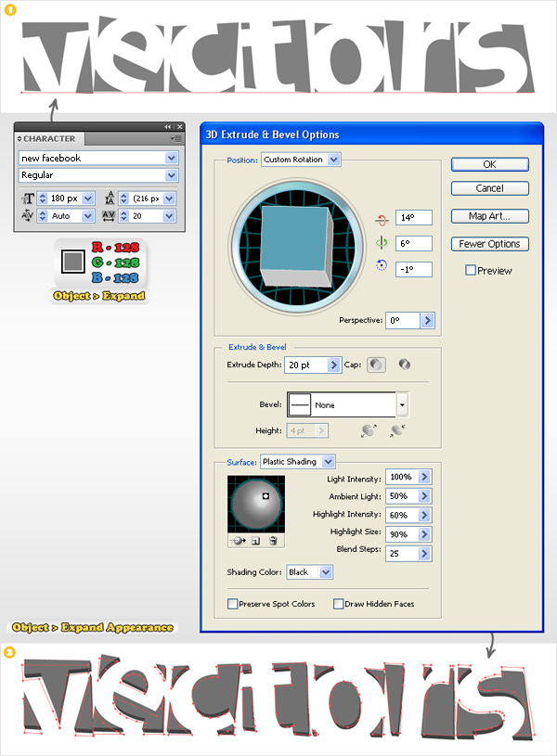Enable the Preview checkbox
Image resolution: width=557 pixels, height=756 pixels.
[x=471, y=271]
